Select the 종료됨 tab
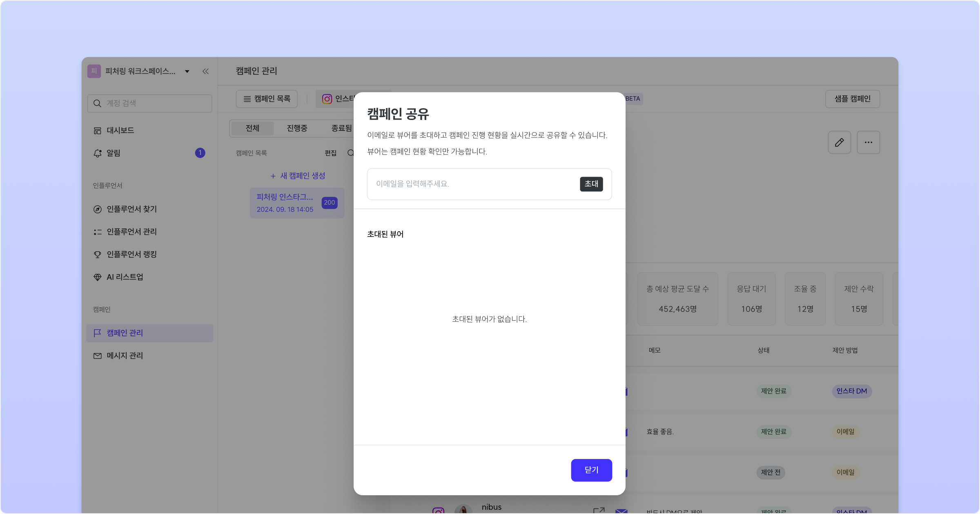This screenshot has width=980, height=514. [341, 128]
